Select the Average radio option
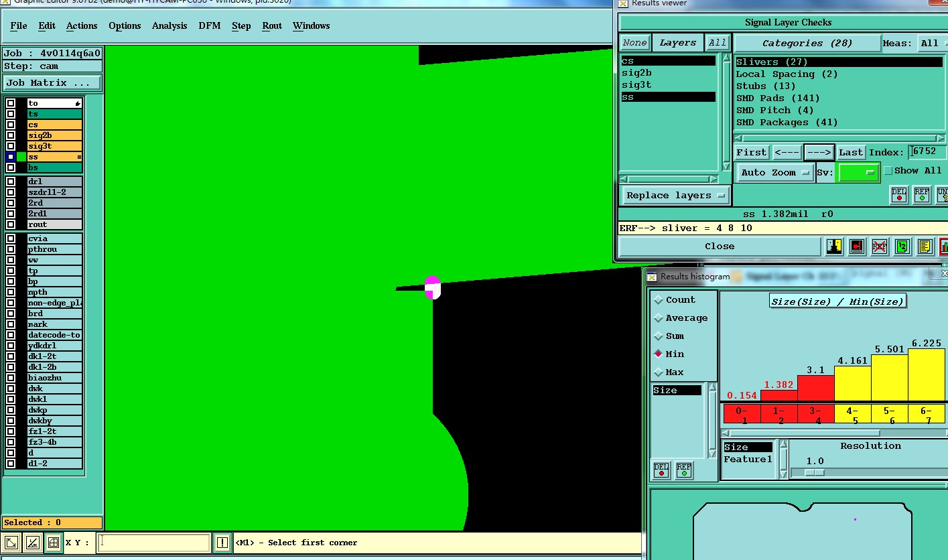The height and width of the screenshot is (560, 948). pyautogui.click(x=659, y=318)
